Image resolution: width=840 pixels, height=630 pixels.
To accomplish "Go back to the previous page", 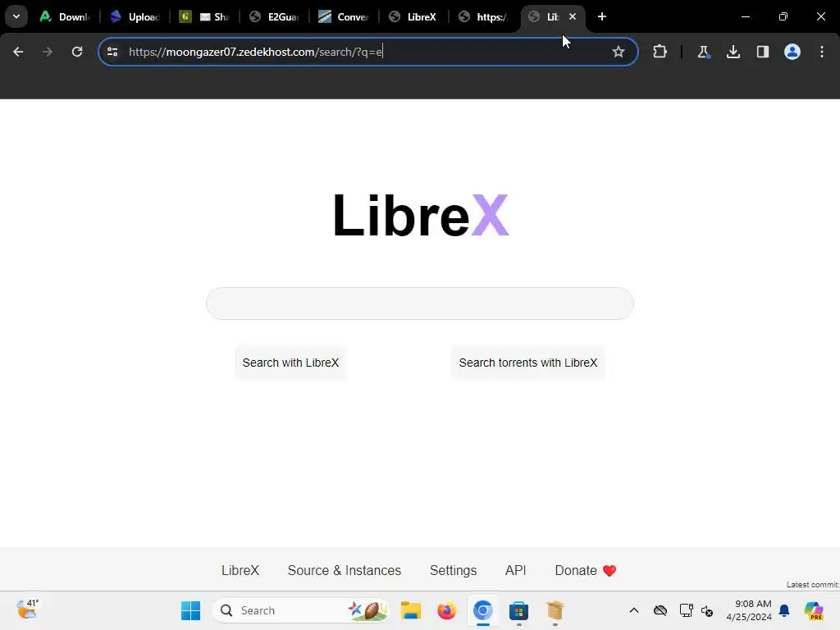I will 18,52.
